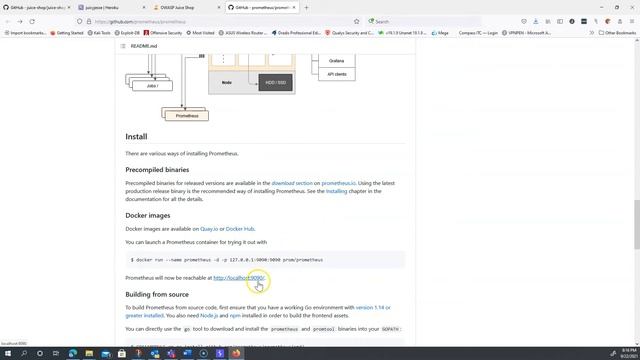The image size is (640, 360).
Task: Open the Import bookmarks item
Action: point(25,33)
